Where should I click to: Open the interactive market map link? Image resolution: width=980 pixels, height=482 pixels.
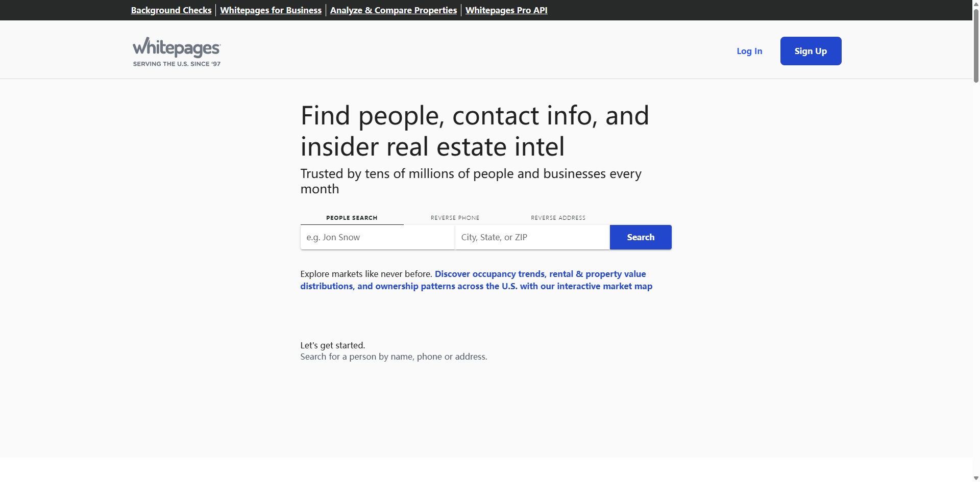point(476,280)
